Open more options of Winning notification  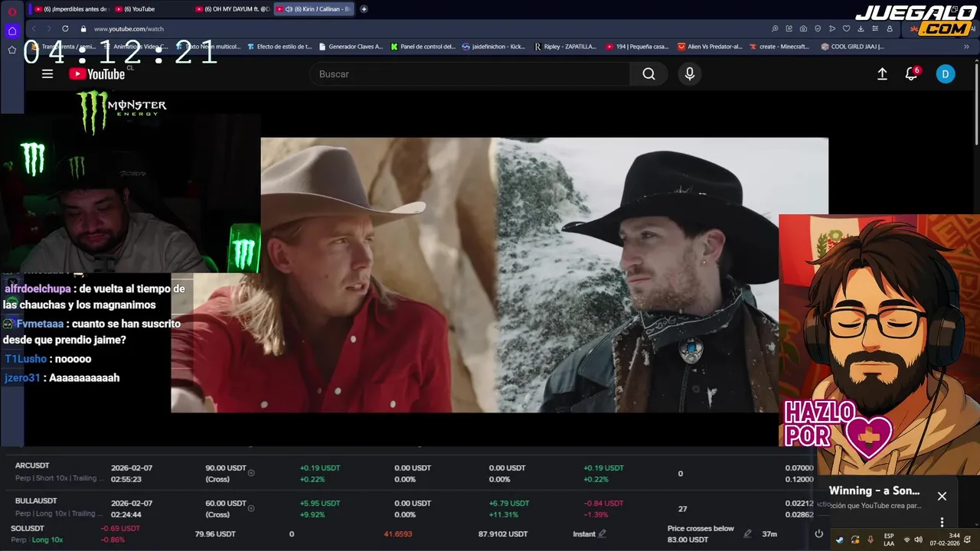coord(942,522)
